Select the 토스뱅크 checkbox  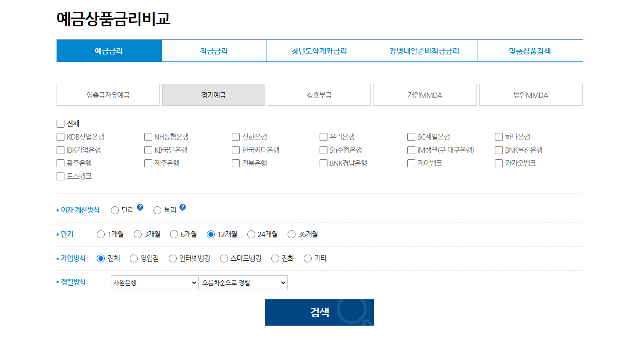(x=60, y=176)
